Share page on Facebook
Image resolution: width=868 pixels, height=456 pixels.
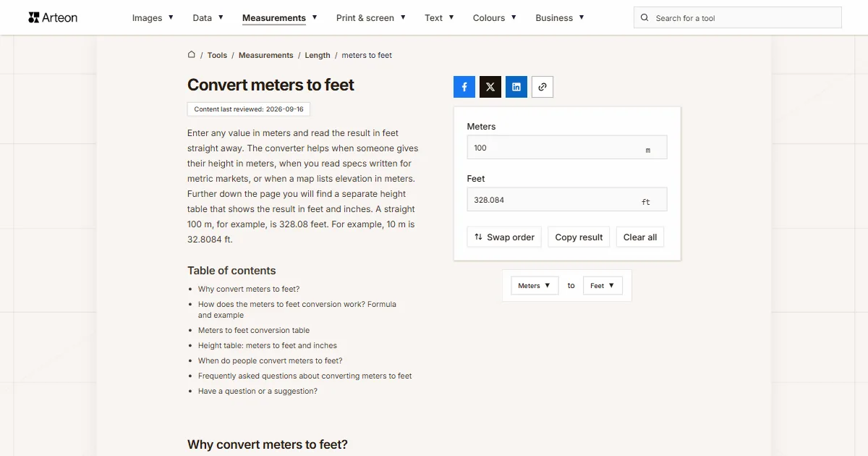(464, 87)
